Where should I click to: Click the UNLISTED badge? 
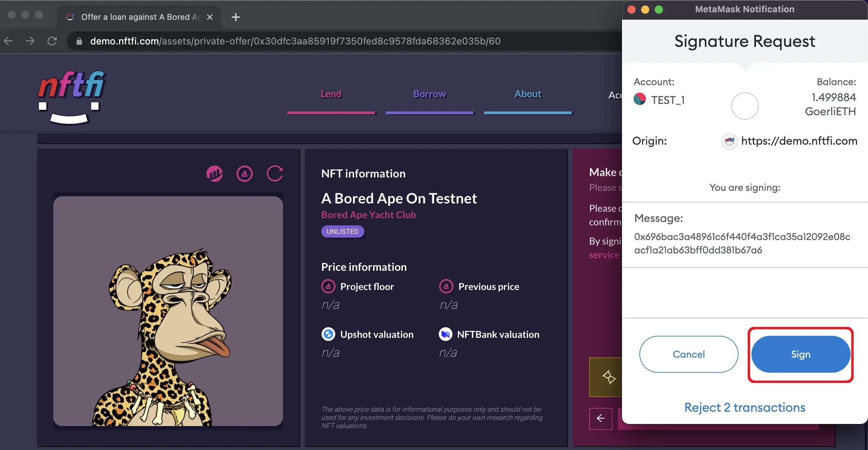point(342,231)
